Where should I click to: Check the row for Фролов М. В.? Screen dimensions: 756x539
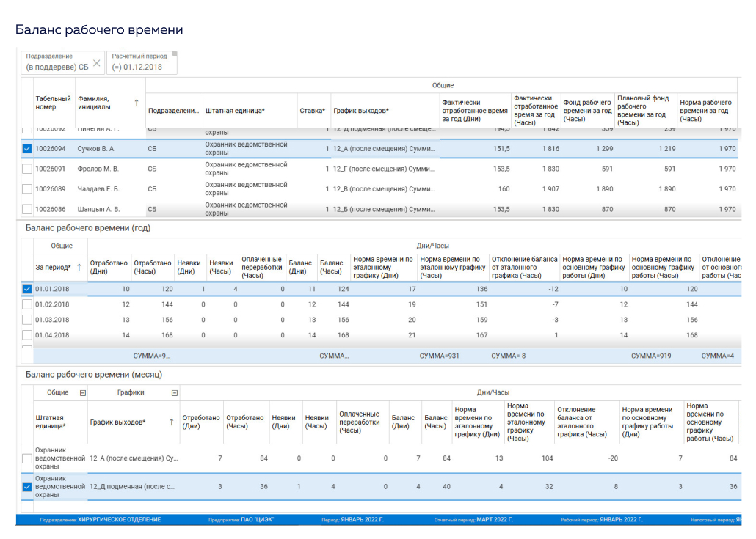27,169
